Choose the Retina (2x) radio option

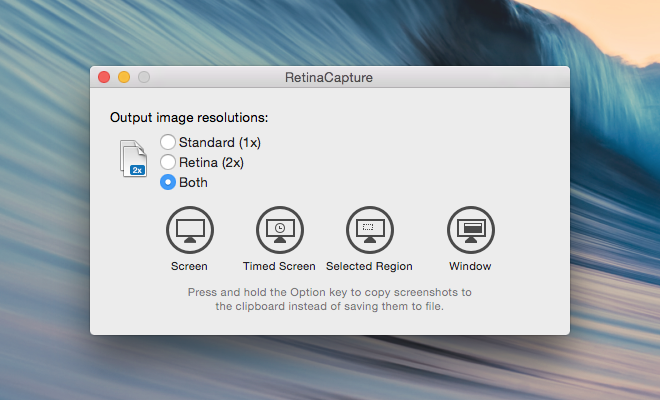(x=168, y=162)
